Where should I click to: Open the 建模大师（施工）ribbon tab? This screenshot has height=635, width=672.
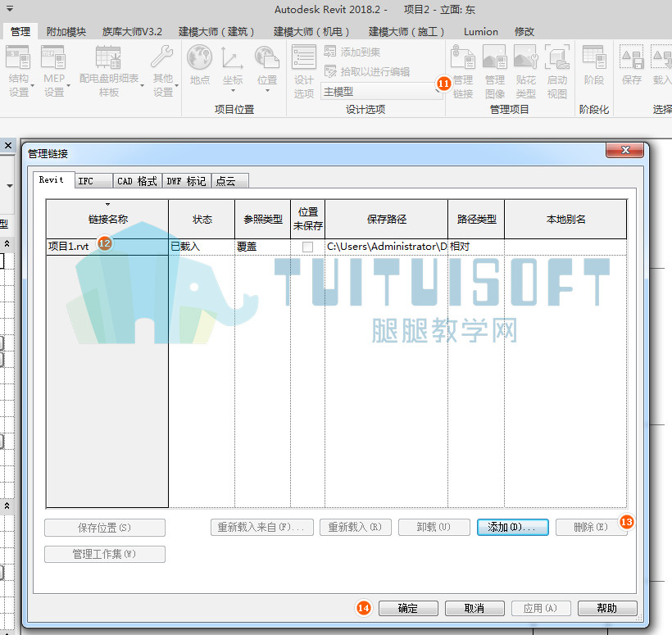point(406,32)
